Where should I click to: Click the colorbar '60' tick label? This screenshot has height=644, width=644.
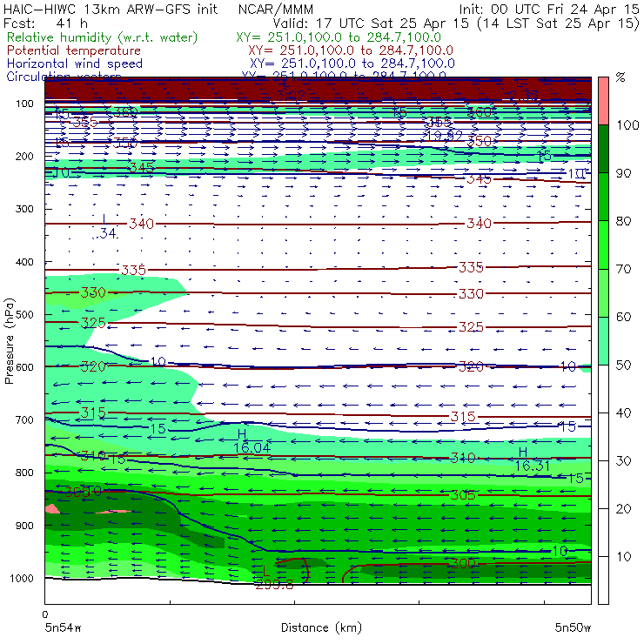pos(623,317)
